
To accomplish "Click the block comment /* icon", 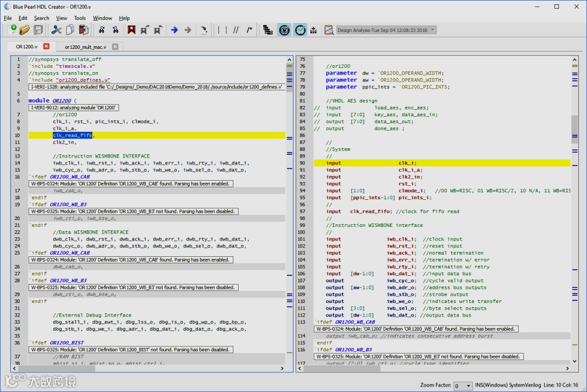I will click(x=249, y=30).
